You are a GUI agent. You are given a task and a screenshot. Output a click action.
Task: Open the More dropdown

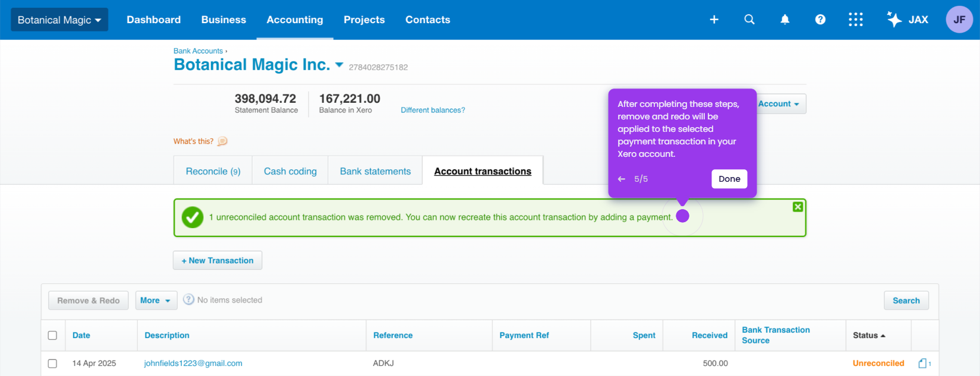pos(156,301)
